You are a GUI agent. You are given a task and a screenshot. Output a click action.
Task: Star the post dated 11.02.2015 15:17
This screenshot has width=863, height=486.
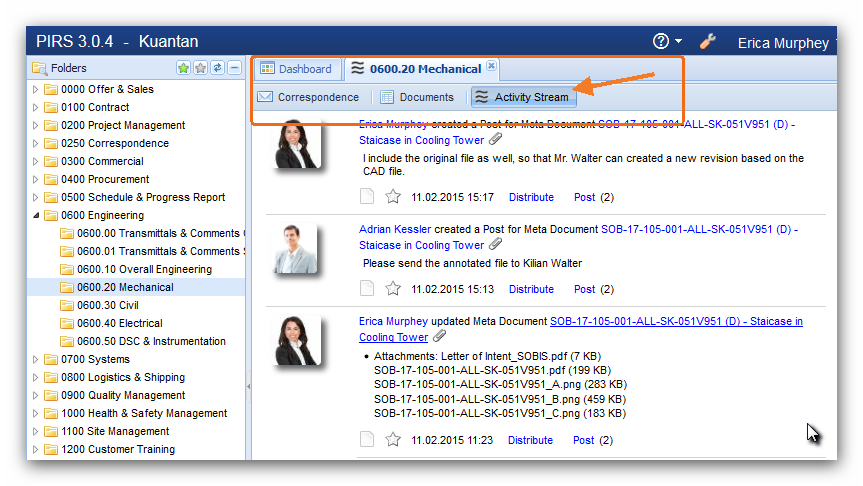(x=393, y=197)
